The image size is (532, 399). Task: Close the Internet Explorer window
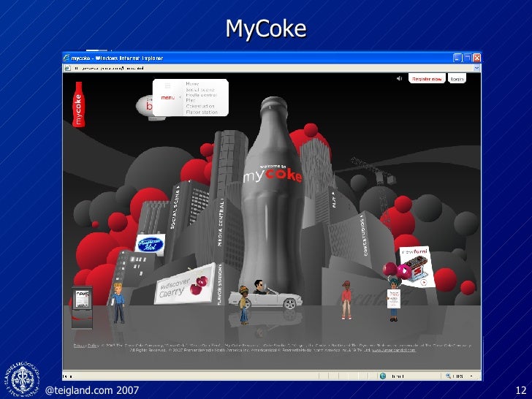(x=476, y=58)
